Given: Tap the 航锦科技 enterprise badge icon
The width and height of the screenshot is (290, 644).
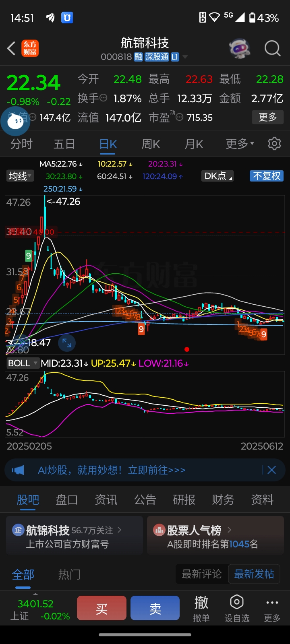Looking at the screenshot, I should (x=18, y=530).
